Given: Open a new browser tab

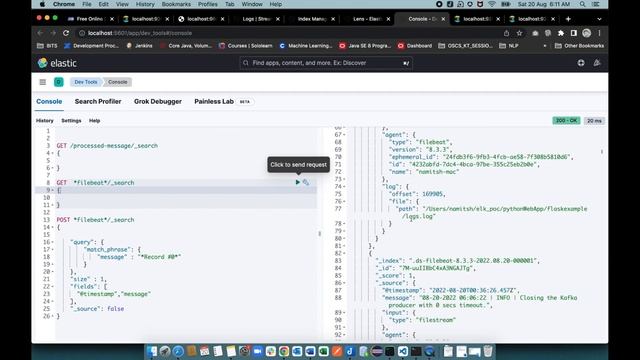Looking at the screenshot, I should 568,19.
